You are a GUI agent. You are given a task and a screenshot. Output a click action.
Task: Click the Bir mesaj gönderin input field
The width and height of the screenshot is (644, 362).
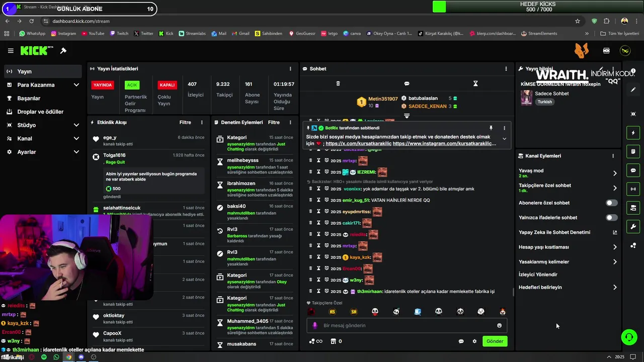pyautogui.click(x=407, y=325)
